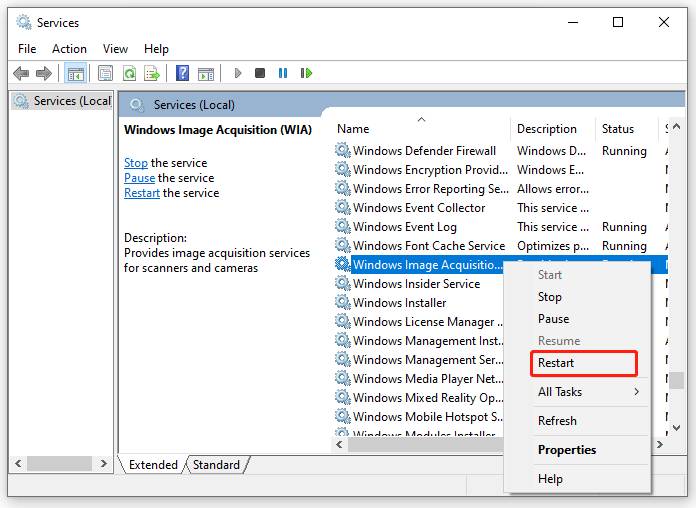The image size is (696, 508).
Task: Select Services (Local) tree node
Action: click(62, 101)
